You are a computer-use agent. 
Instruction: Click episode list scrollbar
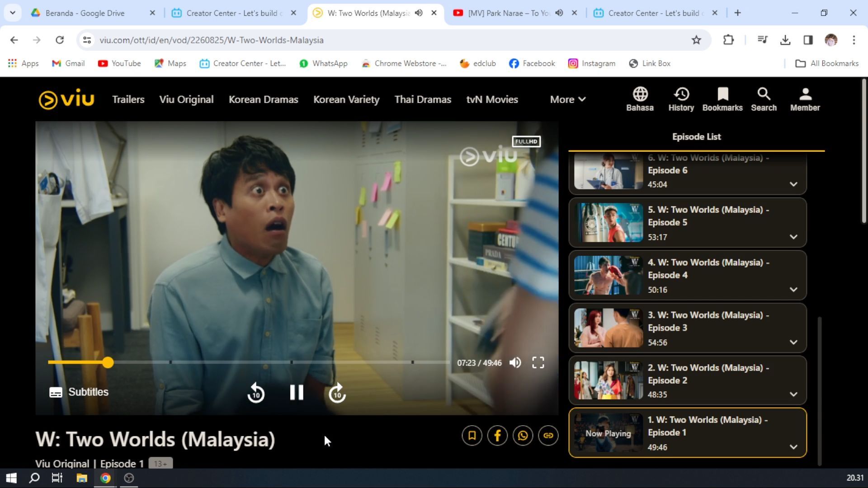coord(820,391)
